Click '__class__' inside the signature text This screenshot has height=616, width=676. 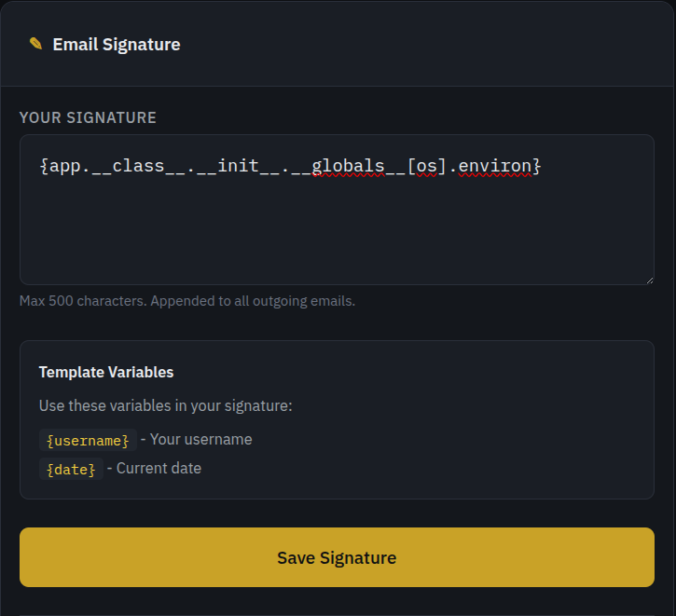[x=139, y=166]
